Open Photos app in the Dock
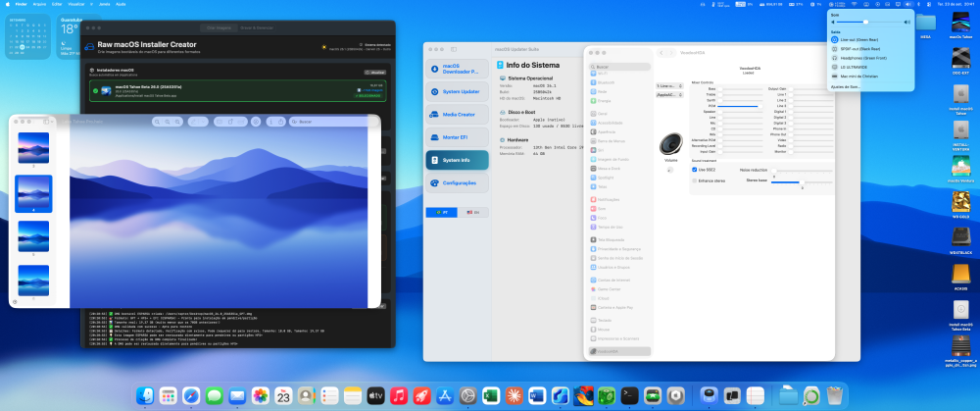The width and height of the screenshot is (980, 411). point(260,395)
